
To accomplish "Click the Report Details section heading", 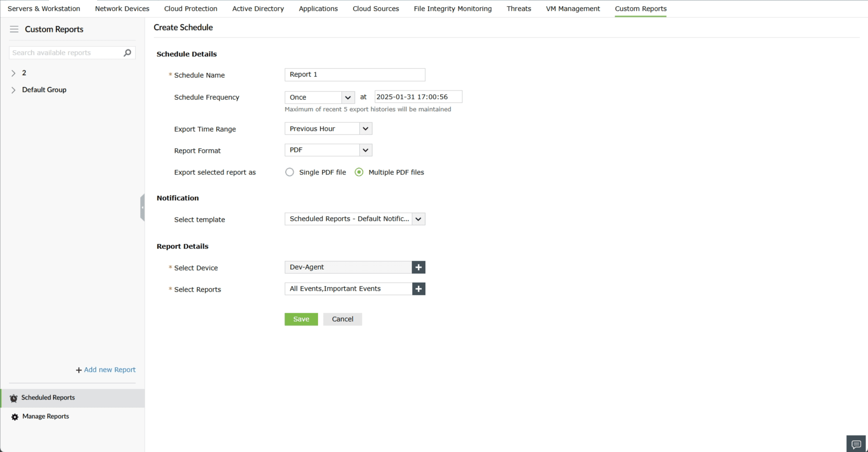I will coord(182,247).
